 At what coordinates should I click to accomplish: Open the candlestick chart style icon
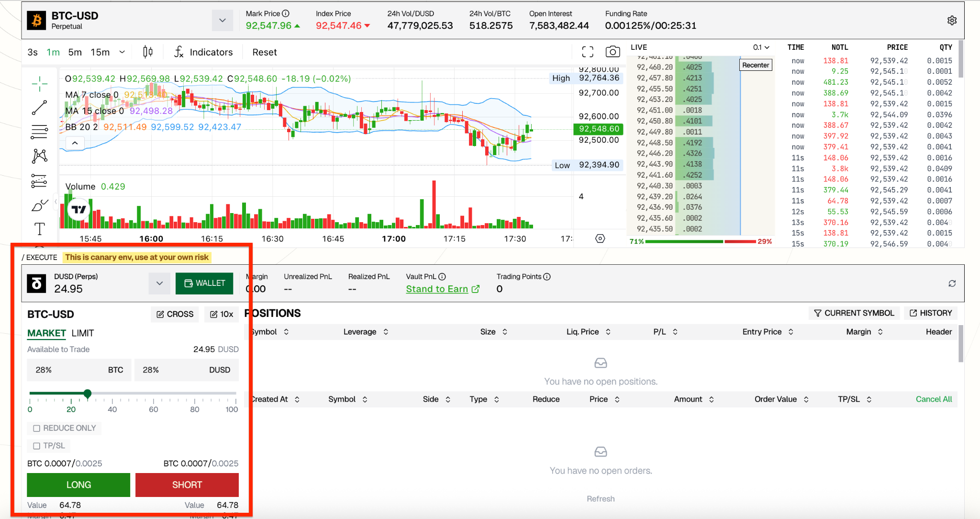click(148, 52)
